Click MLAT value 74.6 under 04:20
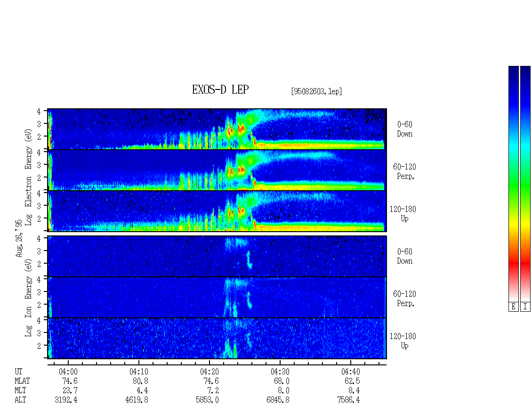 (211, 381)
